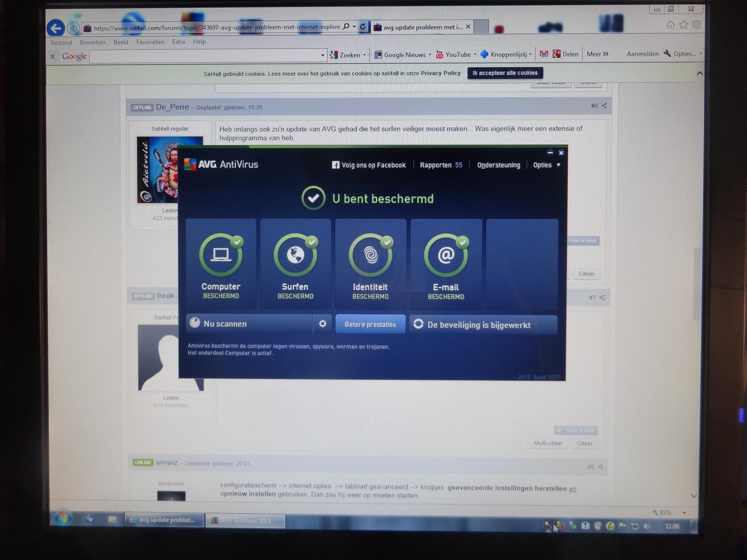747x560 pixels.
Task: Expand the Meer toolbar overflow
Action: coord(598,54)
